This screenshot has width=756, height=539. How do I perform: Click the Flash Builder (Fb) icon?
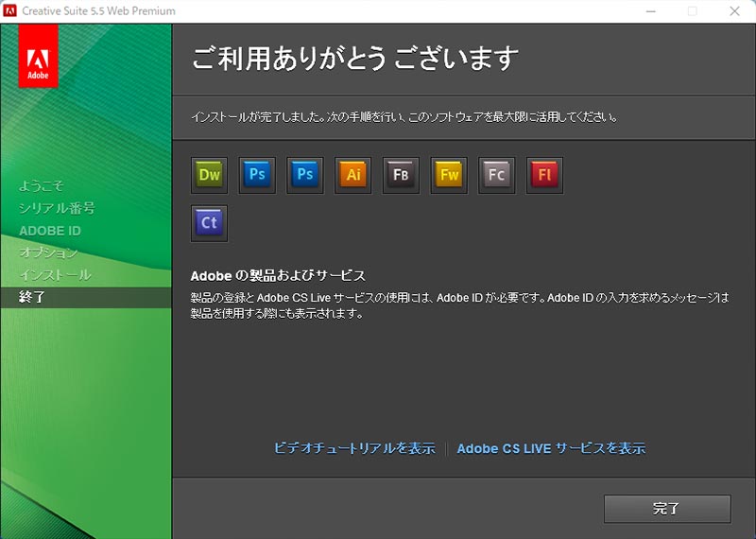coord(401,175)
